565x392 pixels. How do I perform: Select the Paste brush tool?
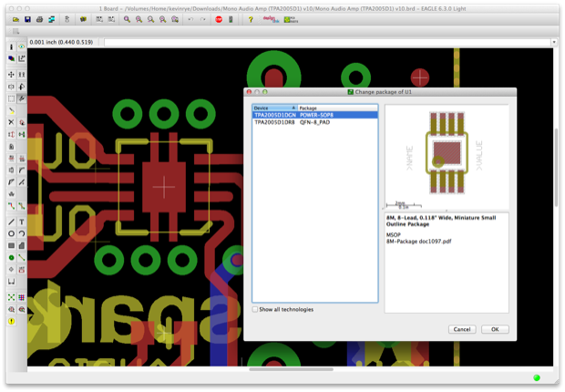tap(11, 110)
